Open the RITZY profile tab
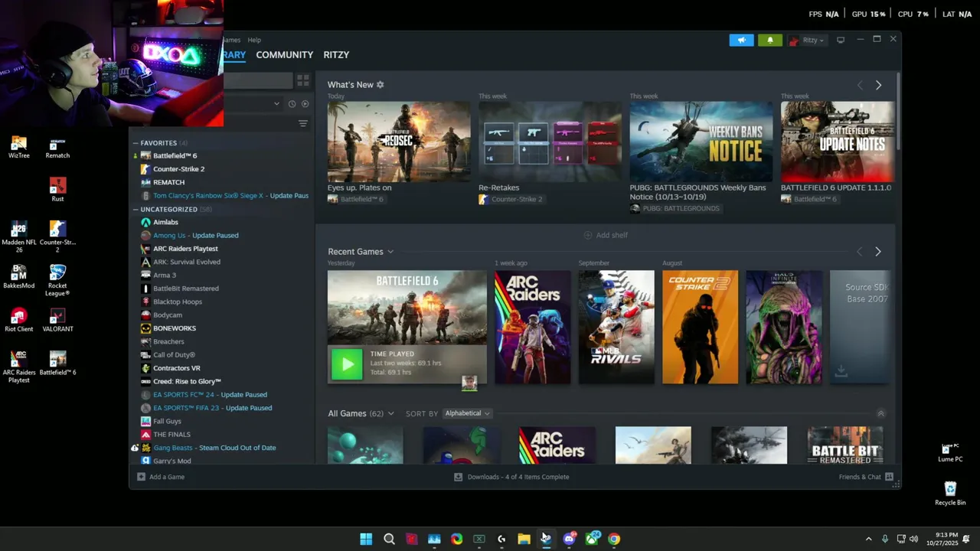The image size is (980, 551). [336, 55]
